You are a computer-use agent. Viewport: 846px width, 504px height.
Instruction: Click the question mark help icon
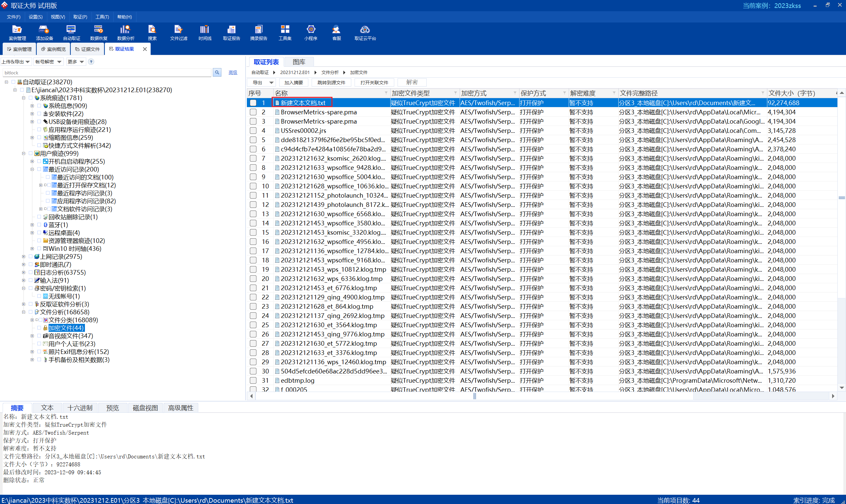(x=91, y=62)
